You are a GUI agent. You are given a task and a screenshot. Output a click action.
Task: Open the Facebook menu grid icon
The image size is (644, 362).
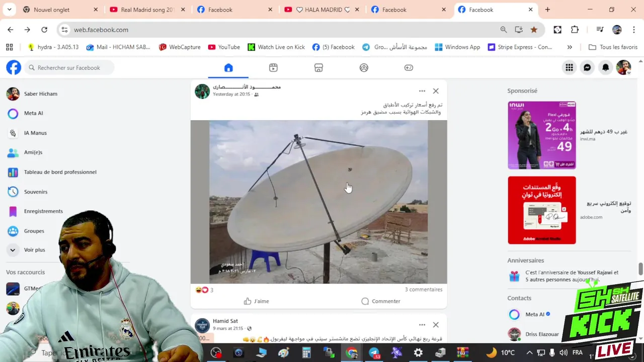pos(569,67)
